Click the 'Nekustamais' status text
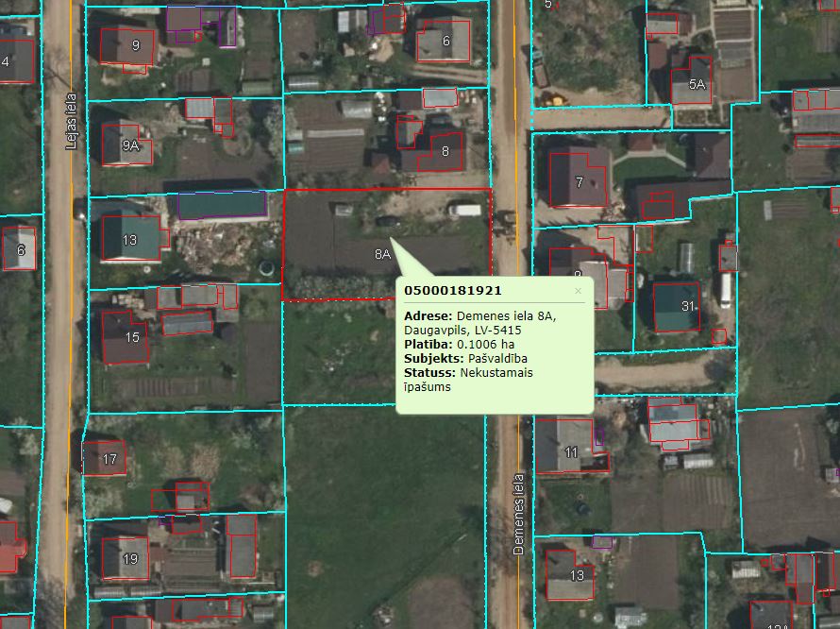This screenshot has height=629, width=840. (x=496, y=373)
